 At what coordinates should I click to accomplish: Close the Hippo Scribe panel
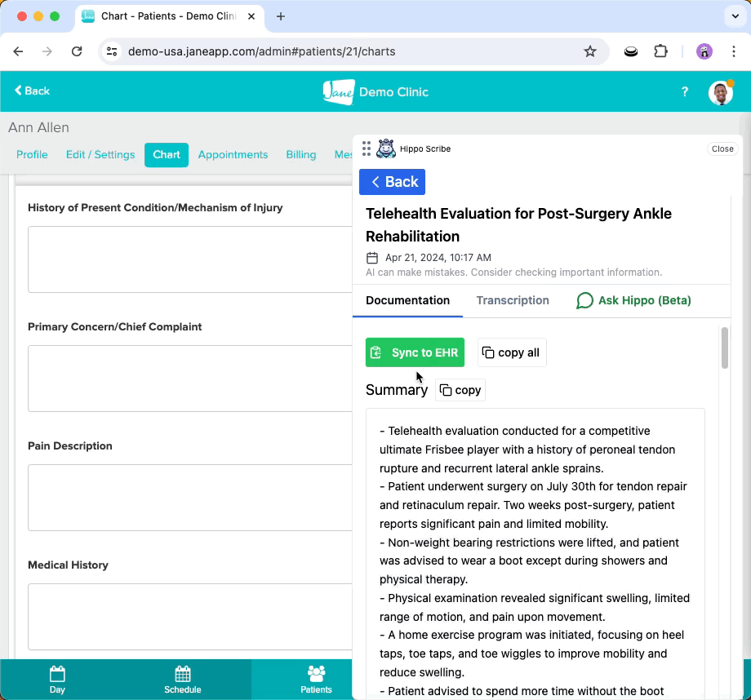(x=722, y=149)
